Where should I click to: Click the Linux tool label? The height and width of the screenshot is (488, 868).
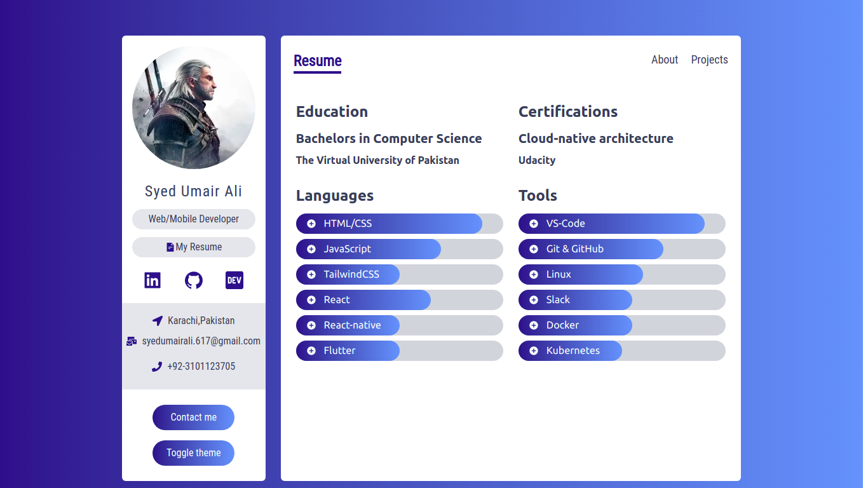(559, 274)
